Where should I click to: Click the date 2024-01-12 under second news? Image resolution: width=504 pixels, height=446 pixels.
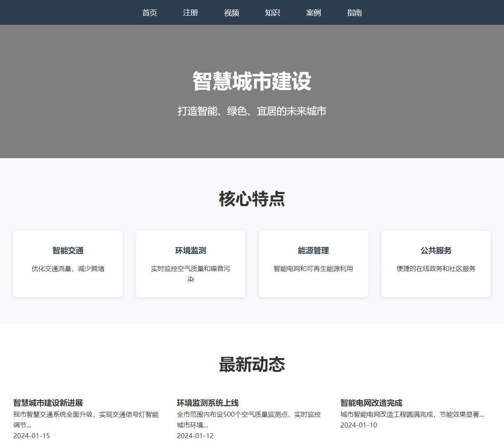tap(195, 435)
